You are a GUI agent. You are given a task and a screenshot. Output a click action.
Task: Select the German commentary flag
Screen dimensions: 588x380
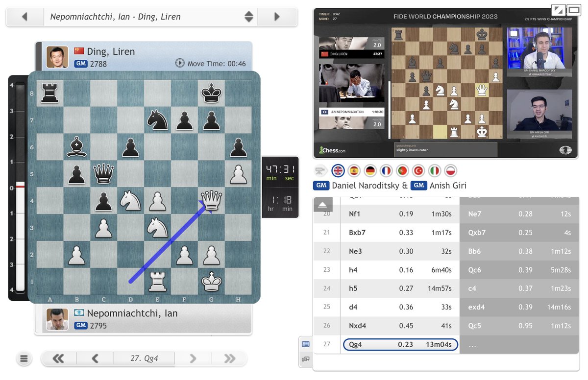pos(370,171)
